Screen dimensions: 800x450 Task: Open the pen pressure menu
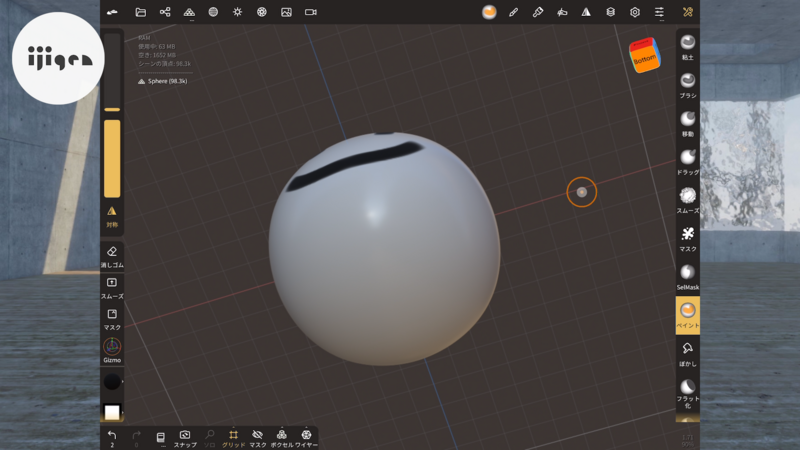click(562, 12)
